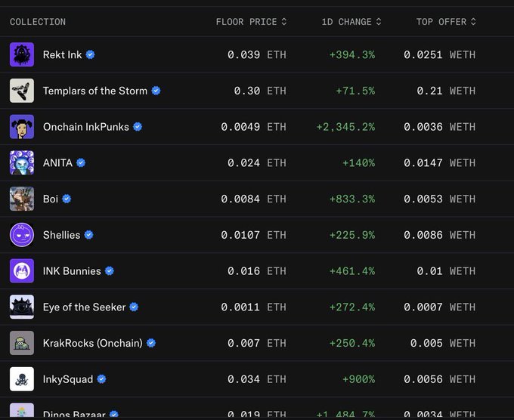The height and width of the screenshot is (420, 514).
Task: Open InkySquad octopus avatar
Action: tap(22, 378)
